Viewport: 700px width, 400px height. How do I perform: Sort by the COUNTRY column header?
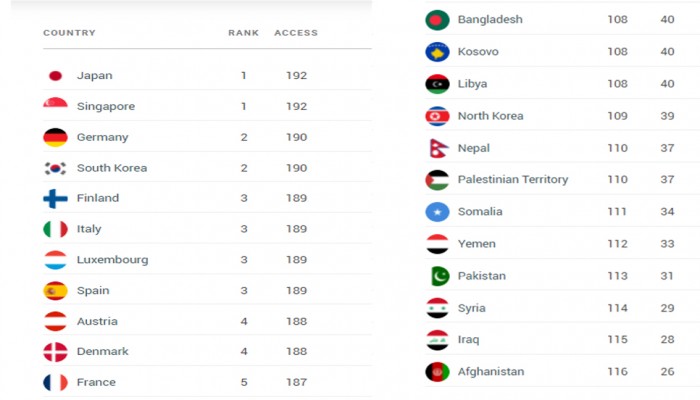click(x=69, y=33)
